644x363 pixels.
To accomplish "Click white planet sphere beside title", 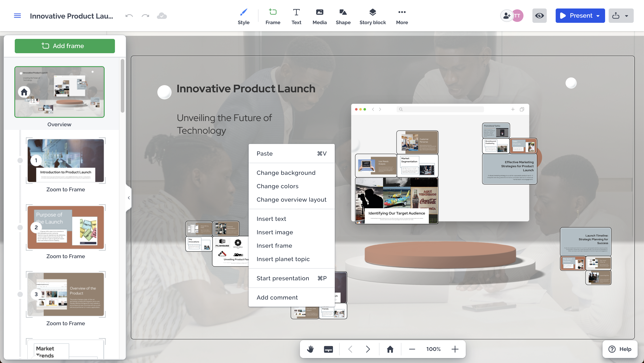I will [164, 92].
